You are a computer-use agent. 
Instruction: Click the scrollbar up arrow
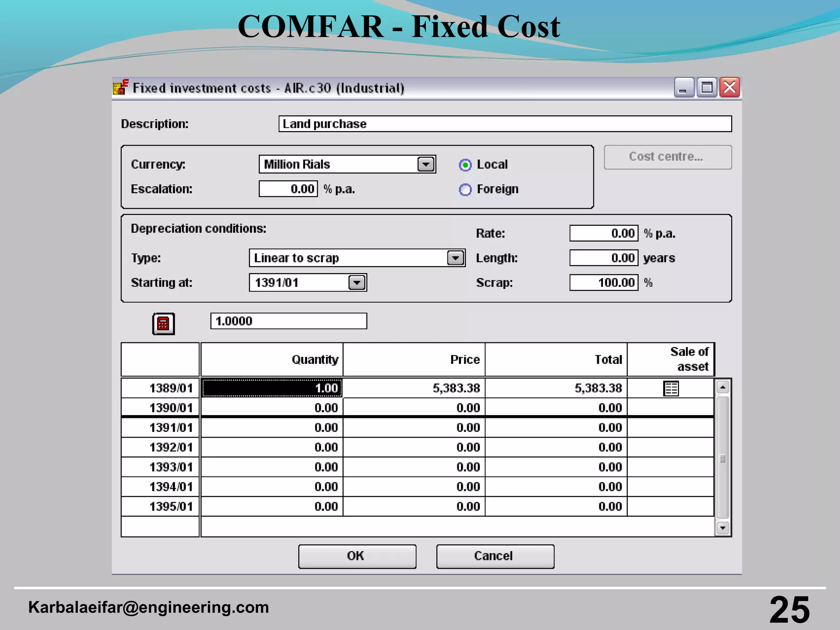723,387
